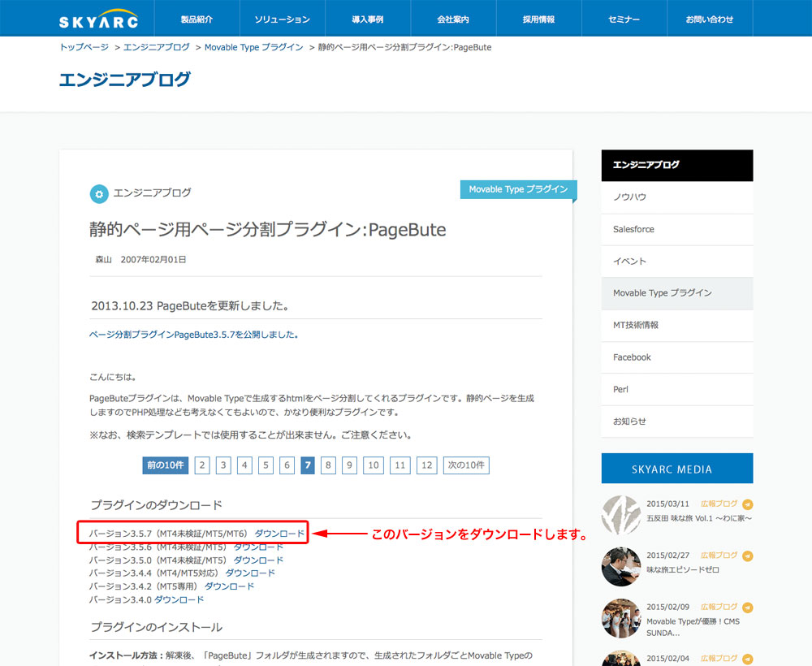Open the お問い合わせ menu
The height and width of the screenshot is (666, 812).
click(710, 19)
